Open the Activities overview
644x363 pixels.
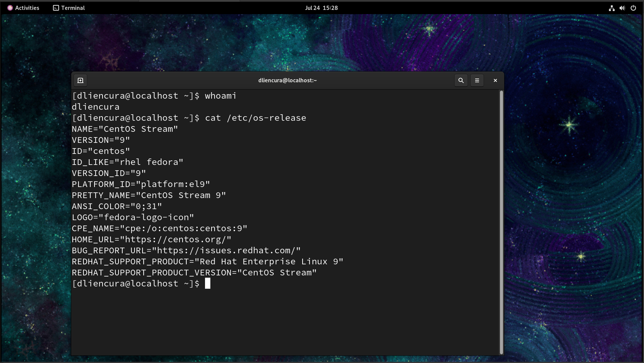click(x=23, y=8)
